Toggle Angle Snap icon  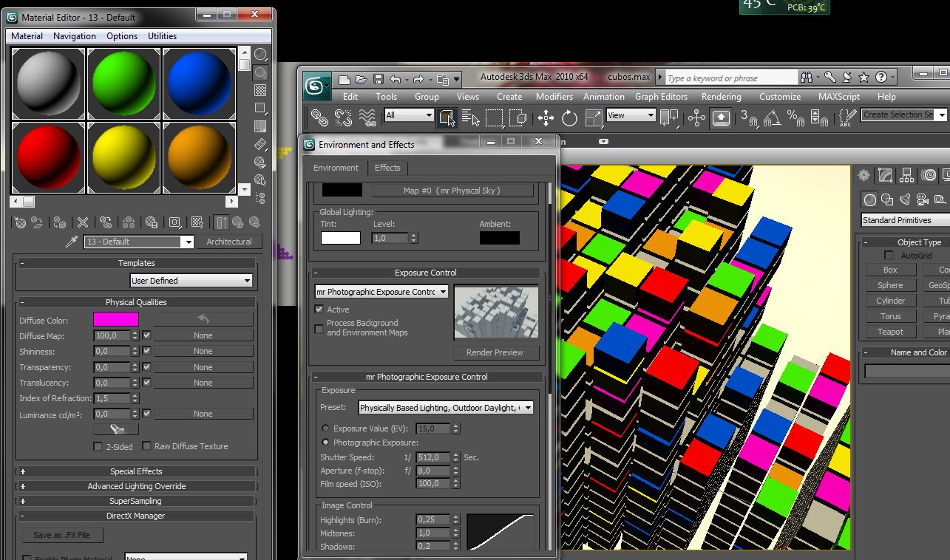tap(772, 117)
